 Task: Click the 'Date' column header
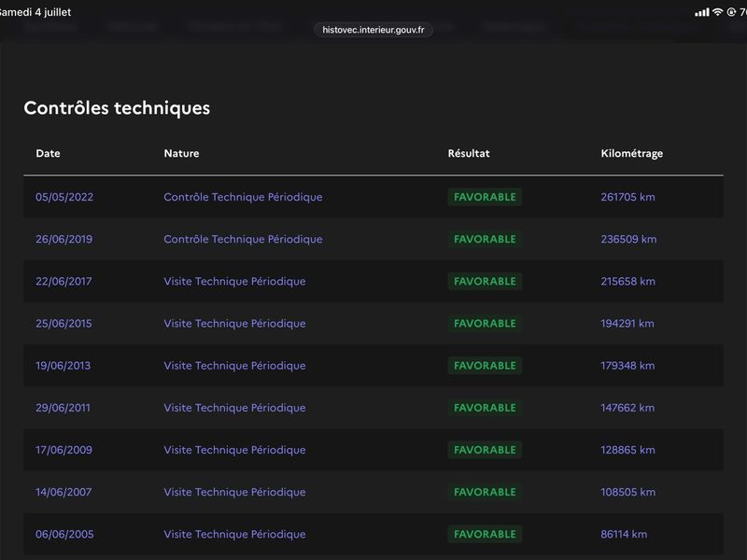49,153
